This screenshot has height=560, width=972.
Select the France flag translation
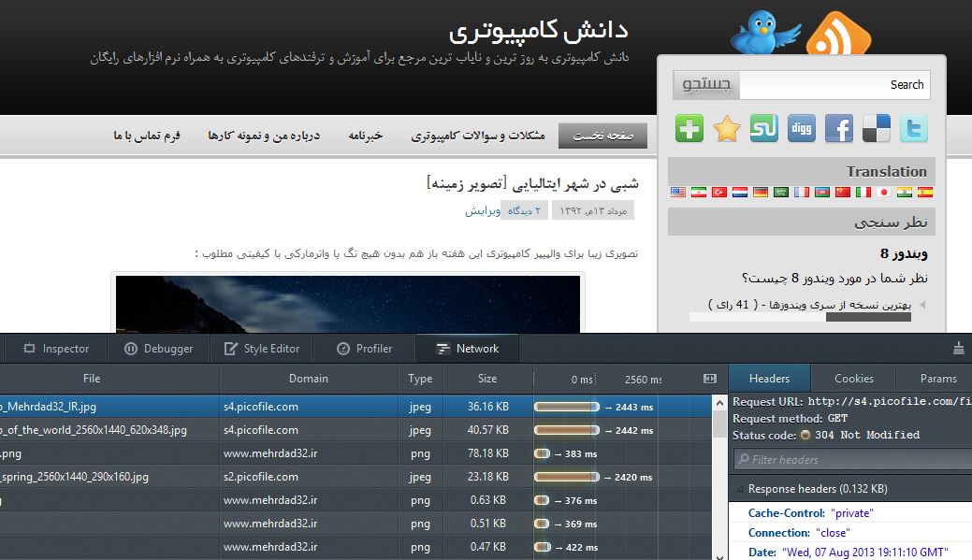[x=802, y=192]
